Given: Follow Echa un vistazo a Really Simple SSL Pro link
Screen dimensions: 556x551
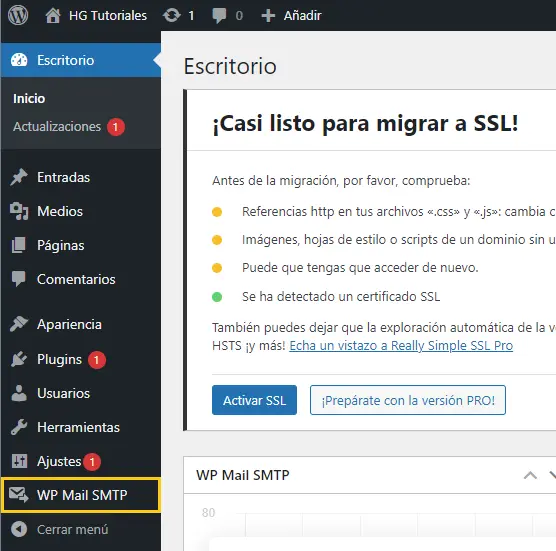Looking at the screenshot, I should tap(401, 345).
